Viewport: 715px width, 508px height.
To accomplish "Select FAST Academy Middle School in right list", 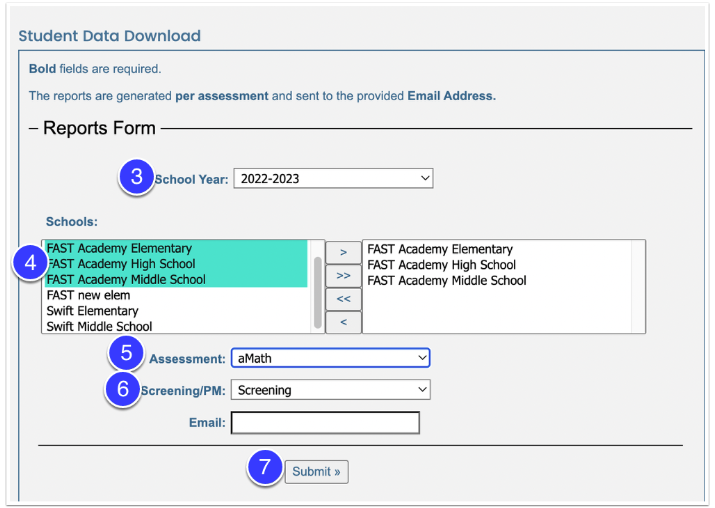I will pyautogui.click(x=447, y=281).
